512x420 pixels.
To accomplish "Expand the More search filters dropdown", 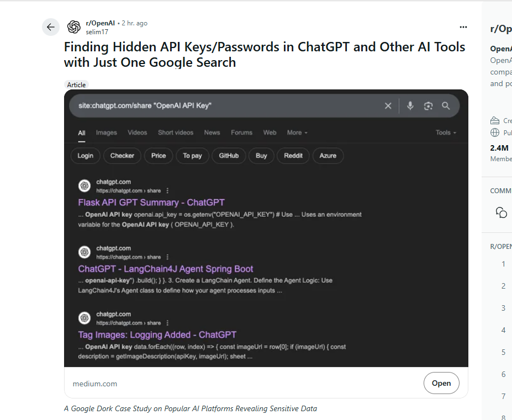I will (297, 133).
